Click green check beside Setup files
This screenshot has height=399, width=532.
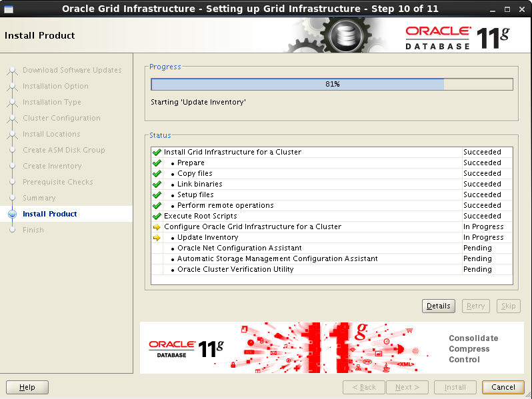(x=157, y=195)
